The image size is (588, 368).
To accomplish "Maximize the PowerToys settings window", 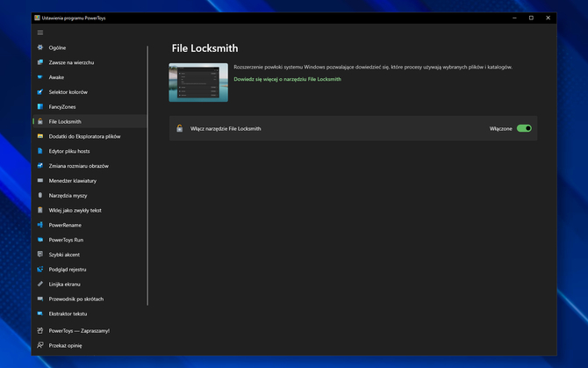I will click(x=531, y=18).
